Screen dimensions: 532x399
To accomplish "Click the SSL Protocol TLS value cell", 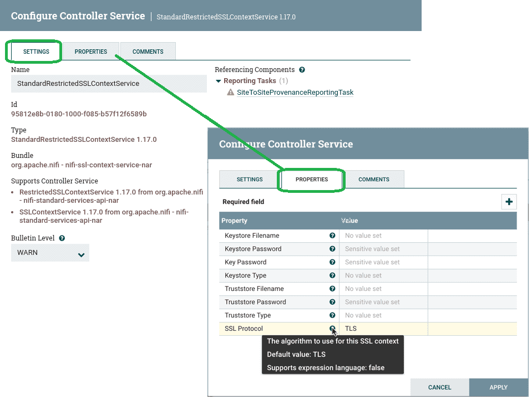I will [x=383, y=329].
